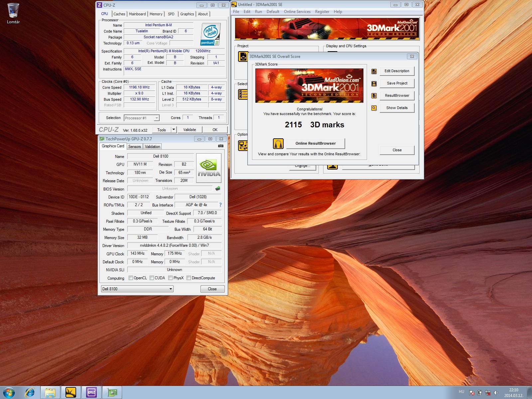This screenshot has width=532, height=399.
Task: Click the Show Details button
Action: tap(397, 108)
